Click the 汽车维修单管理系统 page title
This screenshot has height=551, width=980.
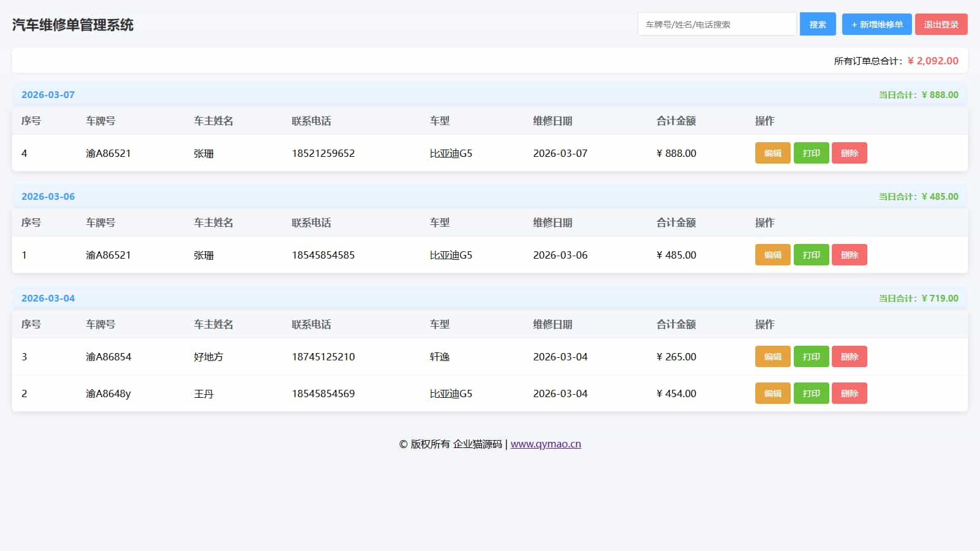73,25
